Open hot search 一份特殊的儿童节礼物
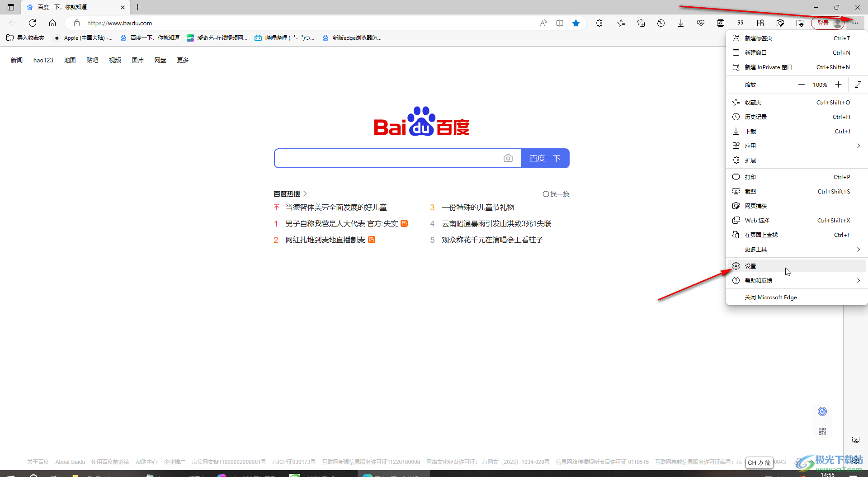Image resolution: width=868 pixels, height=477 pixels. tap(478, 207)
